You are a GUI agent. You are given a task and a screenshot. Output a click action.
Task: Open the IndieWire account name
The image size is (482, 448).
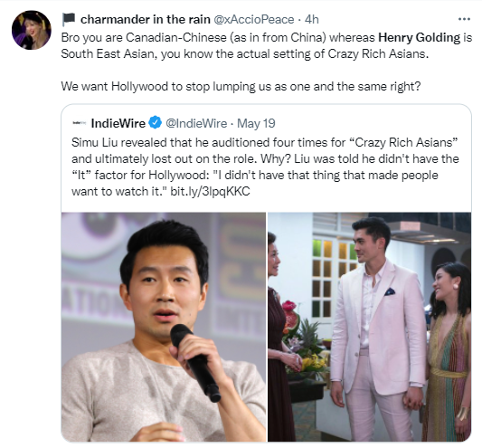[x=118, y=123]
